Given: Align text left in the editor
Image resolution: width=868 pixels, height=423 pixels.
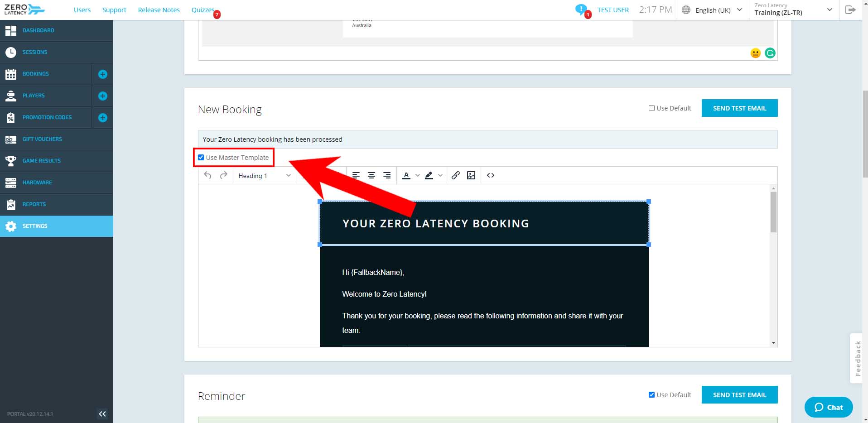Looking at the screenshot, I should click(x=356, y=175).
